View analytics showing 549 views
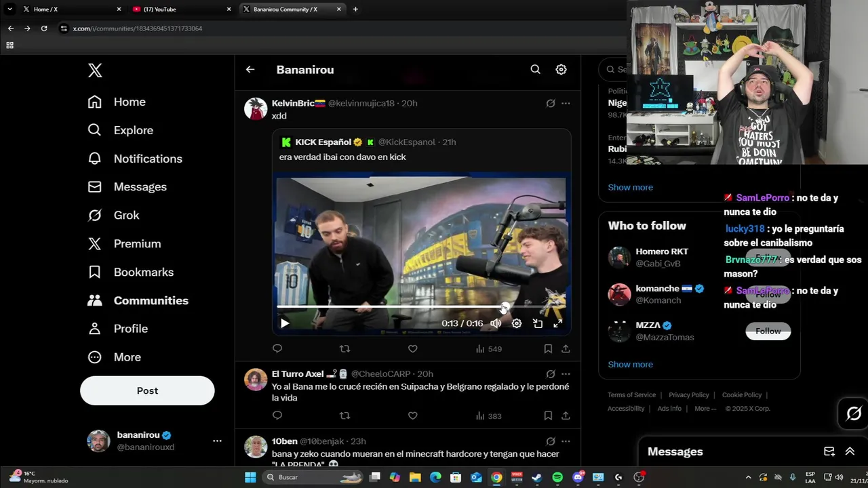 coord(488,348)
